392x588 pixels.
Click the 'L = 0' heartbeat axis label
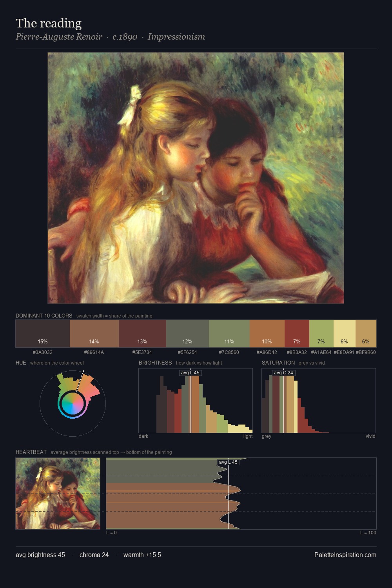pos(112,532)
